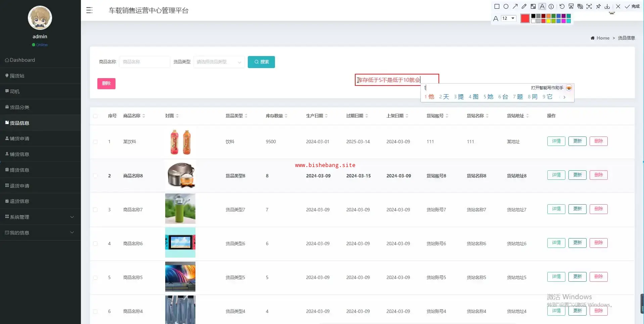Go to 退货申请 sidebar item
The image size is (644, 324).
pyautogui.click(x=19, y=186)
